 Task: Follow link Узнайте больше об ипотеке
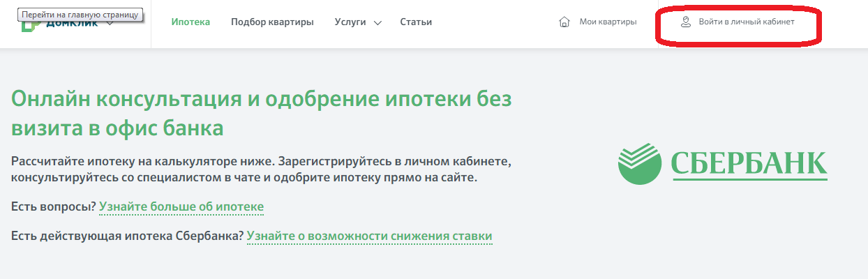tap(181, 207)
